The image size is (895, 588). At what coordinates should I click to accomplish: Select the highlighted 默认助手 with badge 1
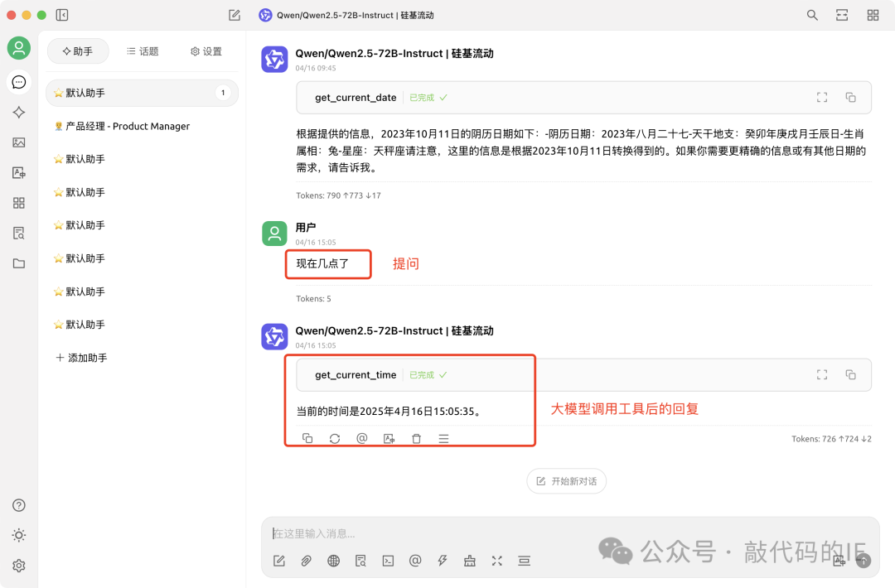(x=142, y=93)
